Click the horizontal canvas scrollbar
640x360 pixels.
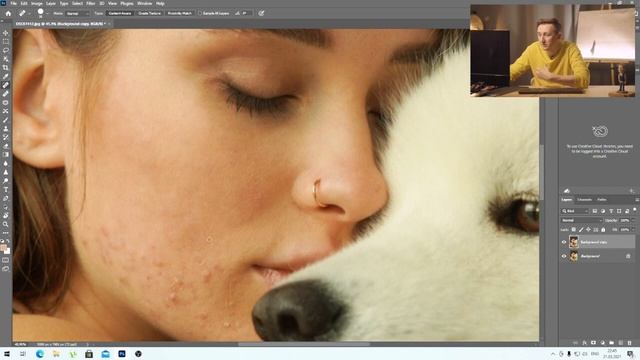(x=304, y=344)
